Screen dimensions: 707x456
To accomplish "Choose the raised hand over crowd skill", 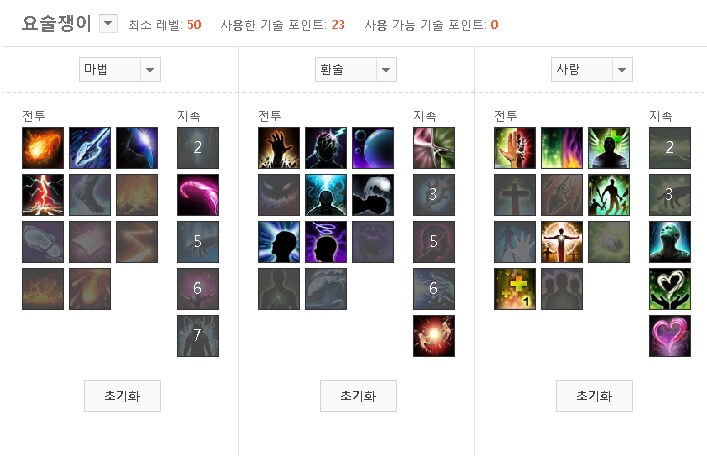I will click(x=279, y=148).
